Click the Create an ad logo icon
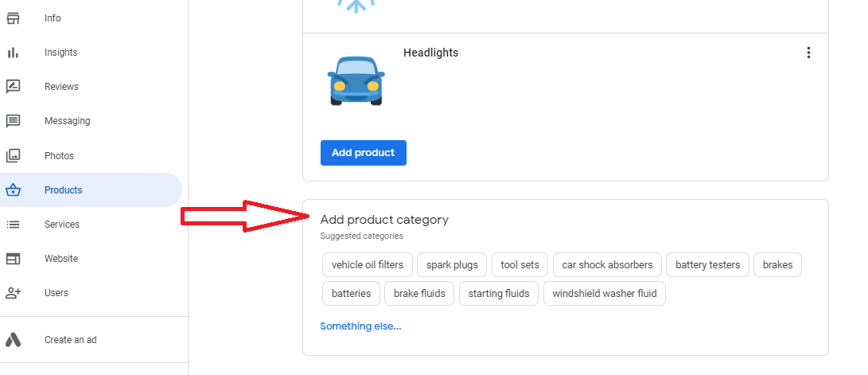868x375 pixels. (x=13, y=340)
